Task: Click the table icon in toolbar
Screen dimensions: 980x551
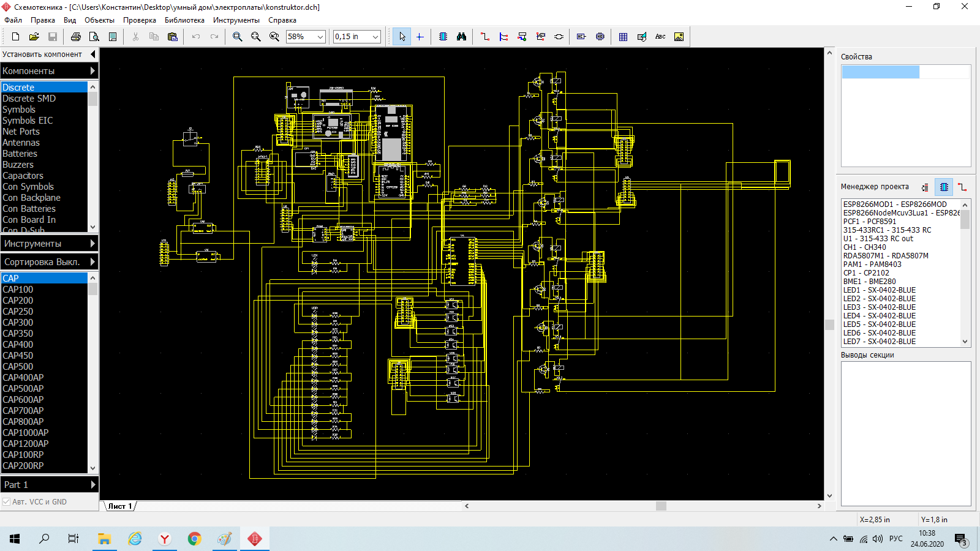Action: pyautogui.click(x=623, y=37)
